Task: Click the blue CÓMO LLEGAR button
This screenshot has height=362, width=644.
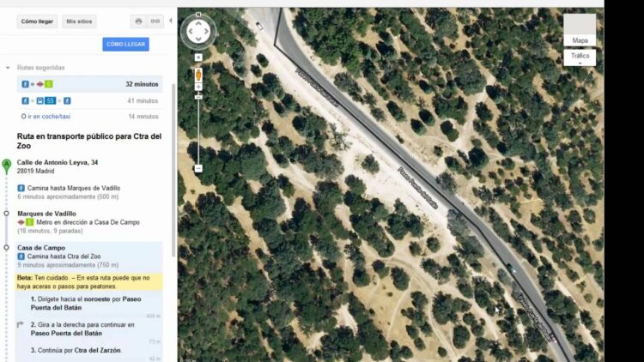Action: [125, 45]
